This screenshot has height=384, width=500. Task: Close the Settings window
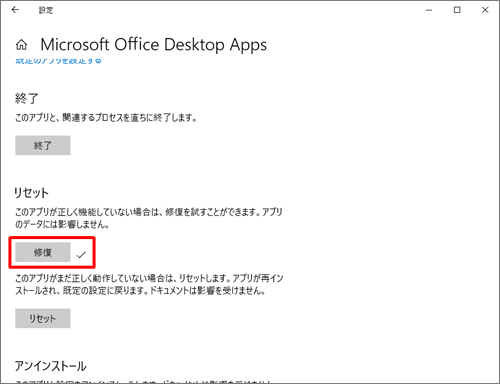(x=485, y=10)
